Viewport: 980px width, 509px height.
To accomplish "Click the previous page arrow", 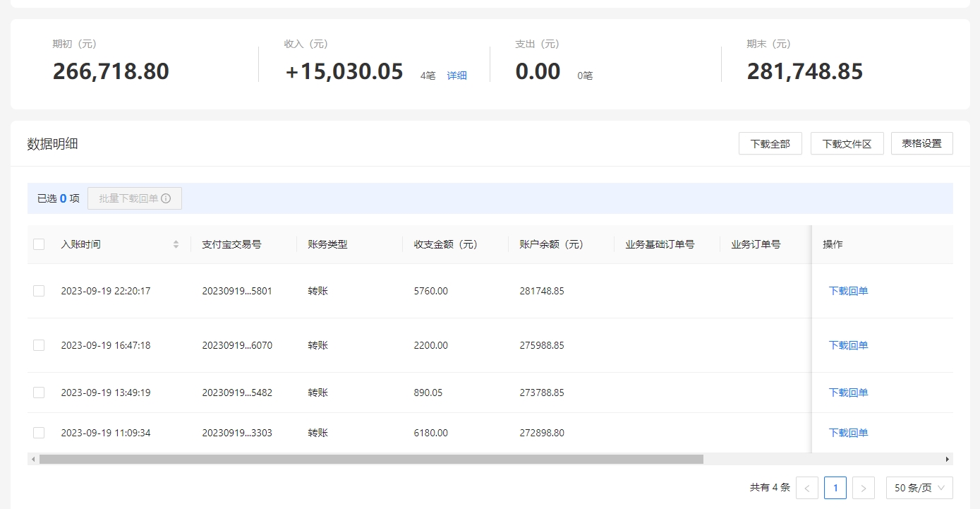I will (x=807, y=488).
